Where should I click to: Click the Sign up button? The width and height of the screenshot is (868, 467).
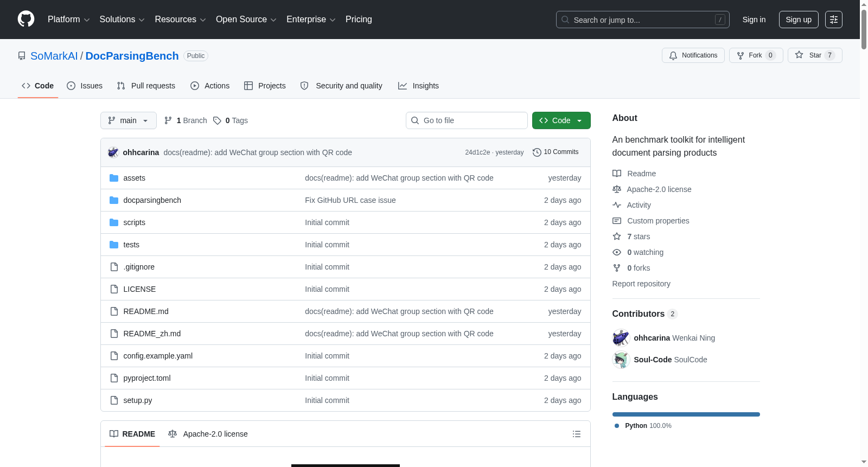pyautogui.click(x=799, y=20)
